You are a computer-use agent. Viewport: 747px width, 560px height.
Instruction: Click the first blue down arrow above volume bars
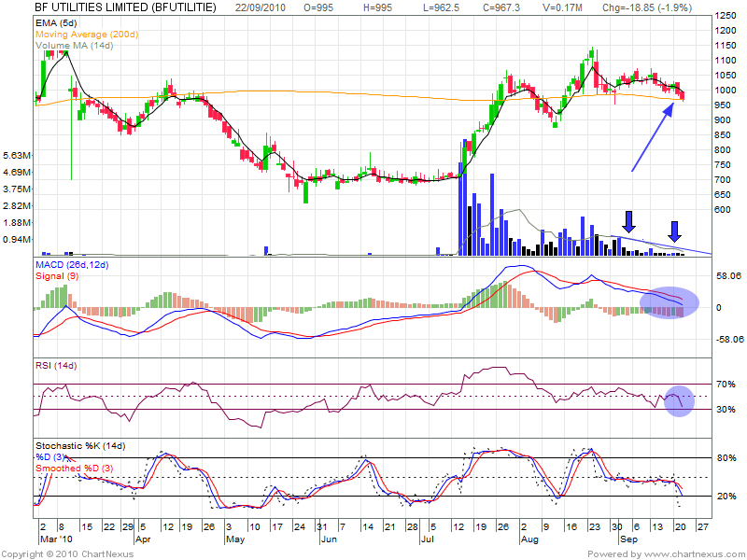pyautogui.click(x=628, y=221)
